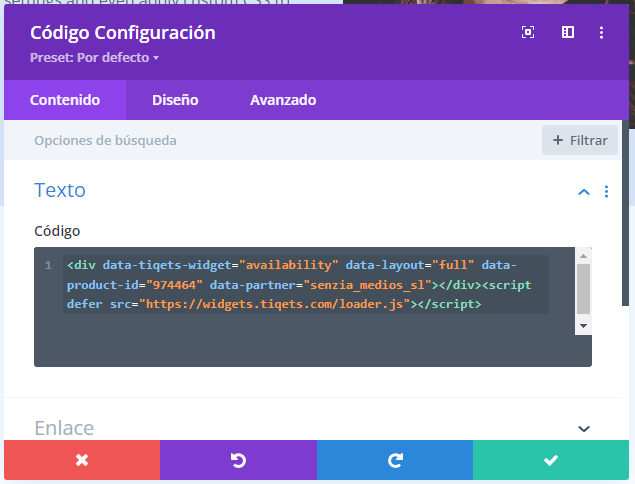Click the Código field label
Screen dimensions: 635x484
(57, 231)
